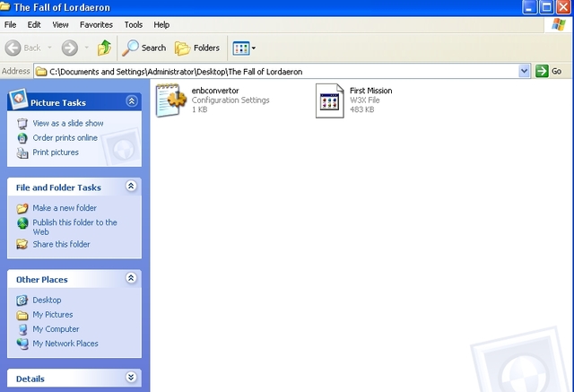Viewport: 574px width, 392px height.
Task: Maximize the Fall of Lordaeron window
Action: click(x=546, y=7)
